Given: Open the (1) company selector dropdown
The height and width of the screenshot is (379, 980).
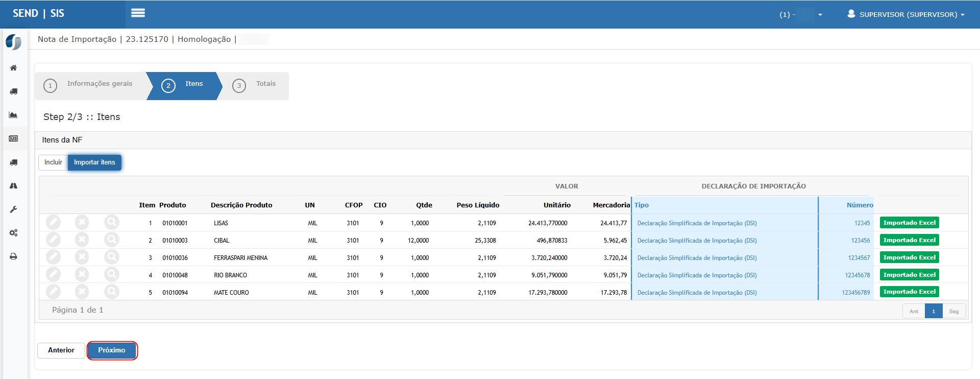Looking at the screenshot, I should pos(800,14).
